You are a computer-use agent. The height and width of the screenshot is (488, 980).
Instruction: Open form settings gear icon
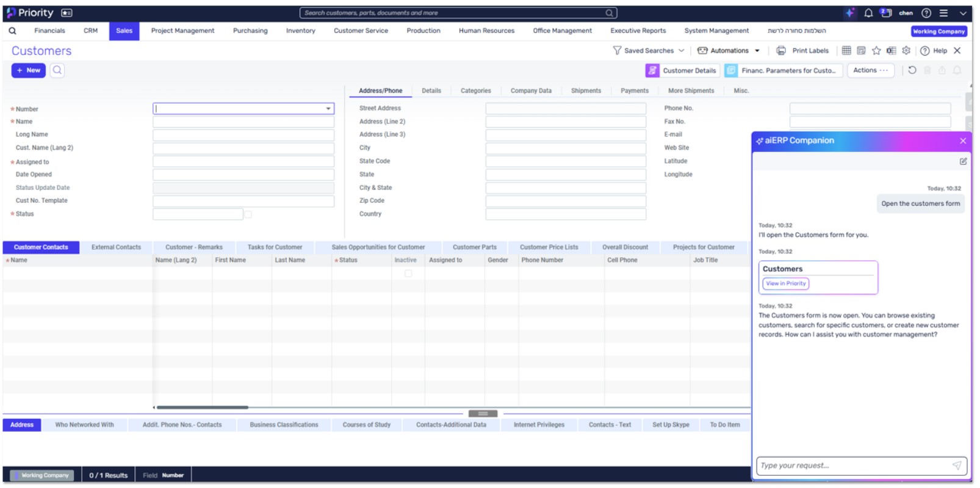[906, 51]
